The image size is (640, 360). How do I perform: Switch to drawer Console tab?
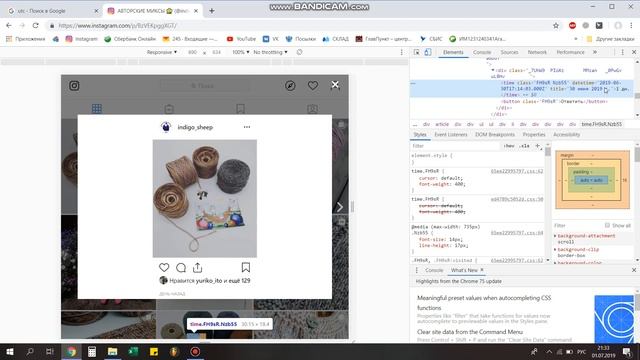point(434,270)
